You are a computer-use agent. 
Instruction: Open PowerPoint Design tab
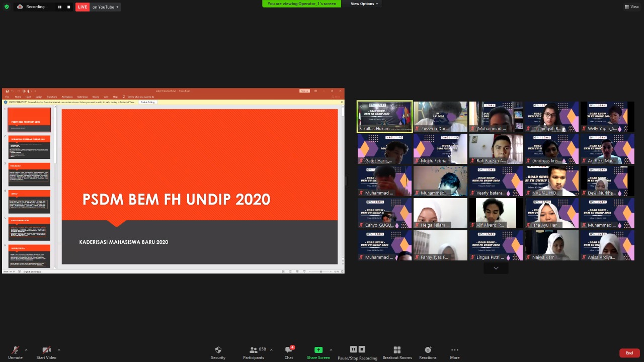(x=39, y=97)
